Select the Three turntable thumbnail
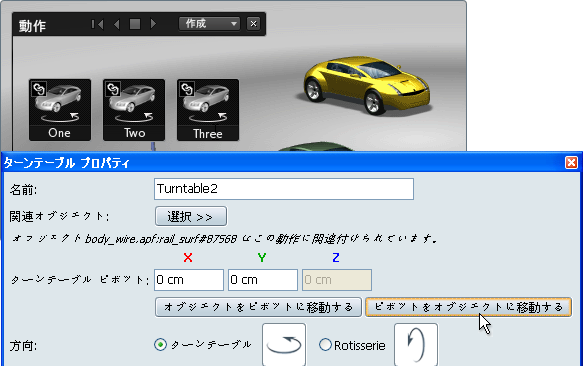 208,110
